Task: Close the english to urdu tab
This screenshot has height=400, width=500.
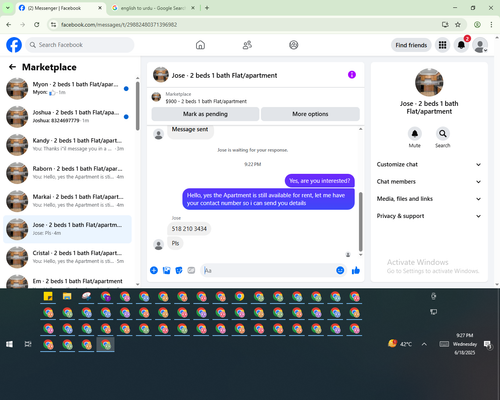Action: tap(193, 8)
